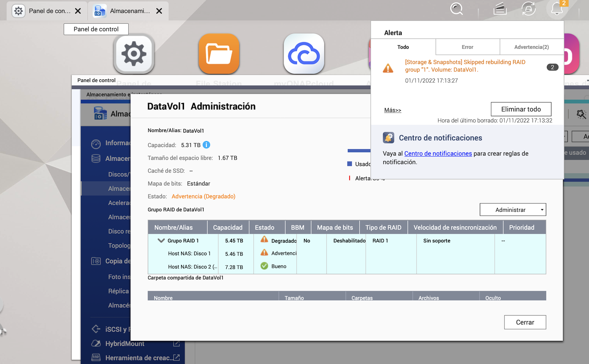Open the myQNAPcloud cloud icon
Image resolution: width=589 pixels, height=364 pixels.
pos(304,54)
